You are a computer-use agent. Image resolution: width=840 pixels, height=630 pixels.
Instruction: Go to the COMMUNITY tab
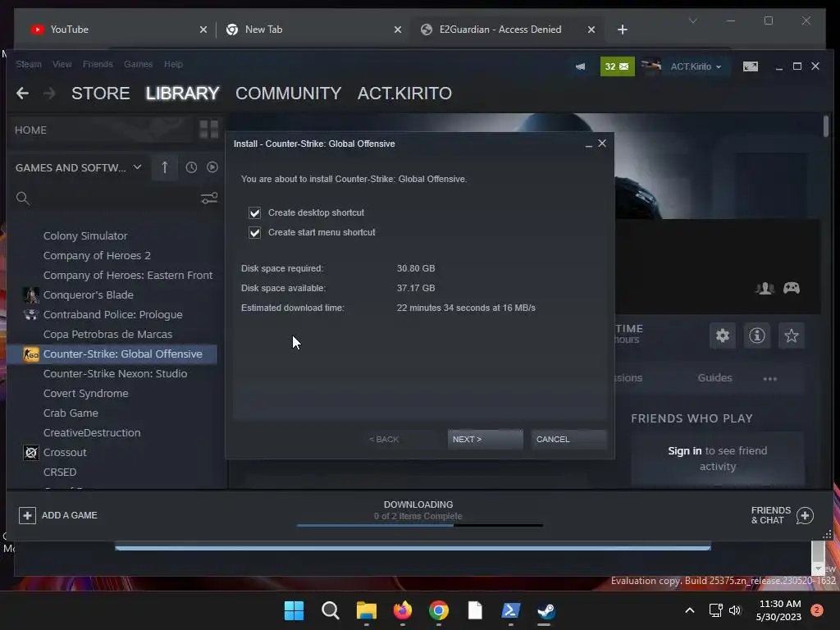coord(288,94)
